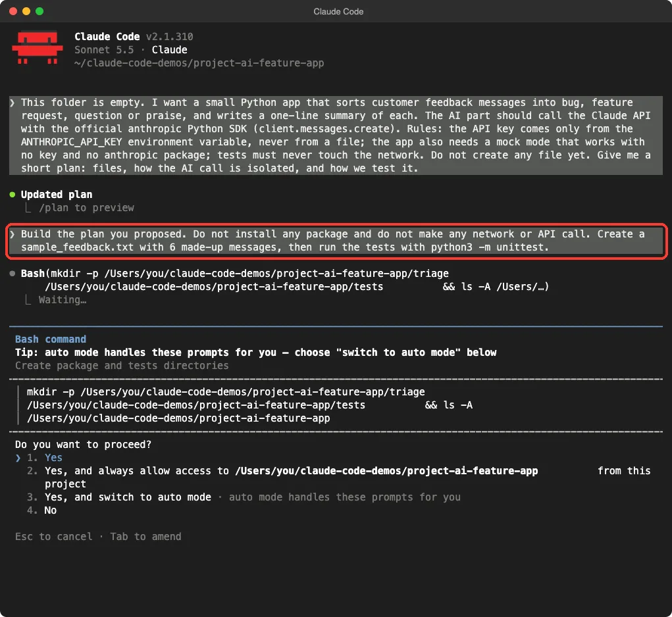Click "Create package and tests directories" description
The width and height of the screenshot is (672, 617).
[122, 366]
